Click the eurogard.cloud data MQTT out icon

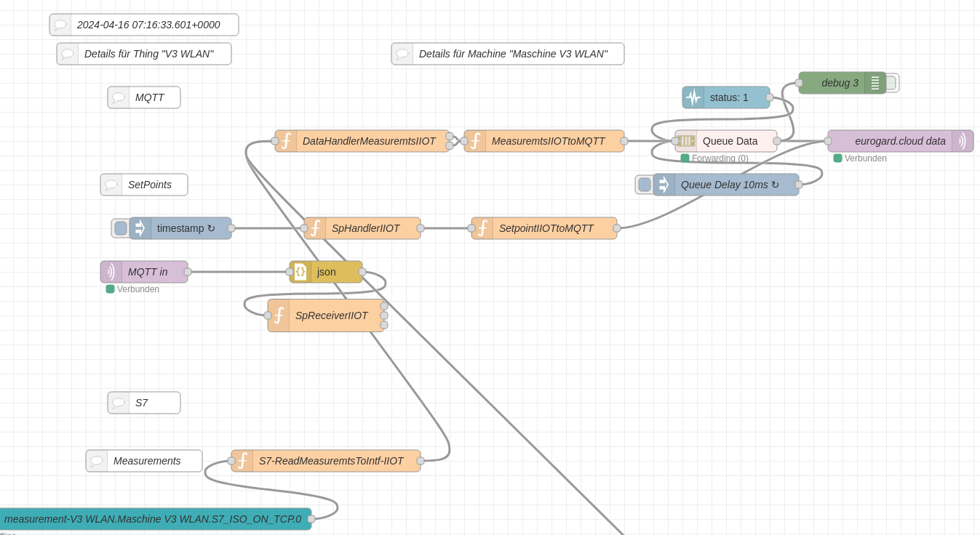[962, 141]
